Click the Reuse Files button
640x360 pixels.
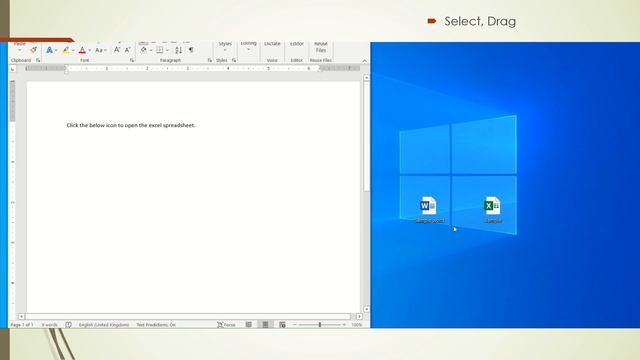[x=321, y=47]
